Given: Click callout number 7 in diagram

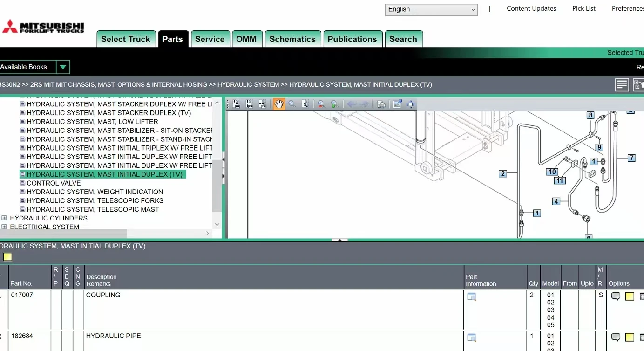Looking at the screenshot, I should 631,158.
